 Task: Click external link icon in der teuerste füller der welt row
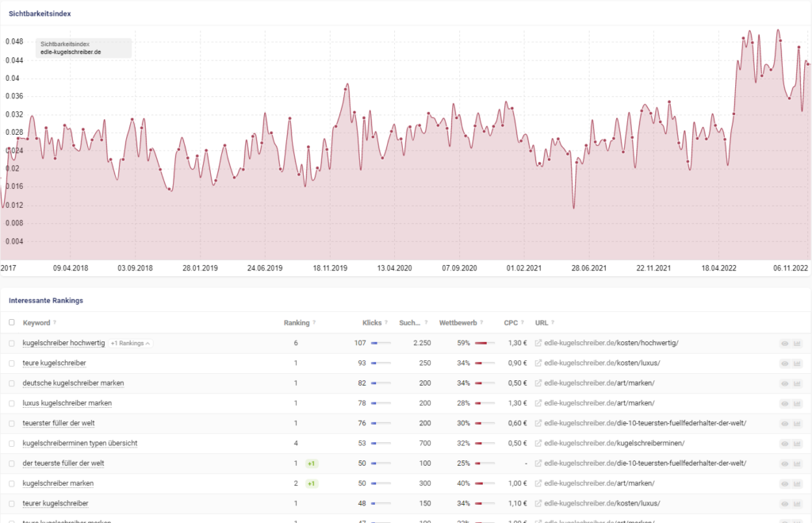coord(538,463)
